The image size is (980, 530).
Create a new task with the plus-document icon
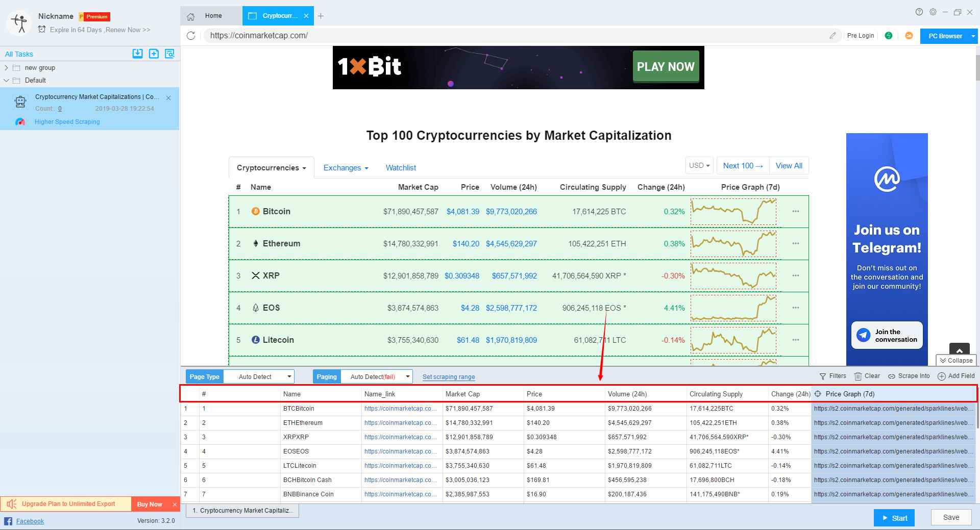154,54
